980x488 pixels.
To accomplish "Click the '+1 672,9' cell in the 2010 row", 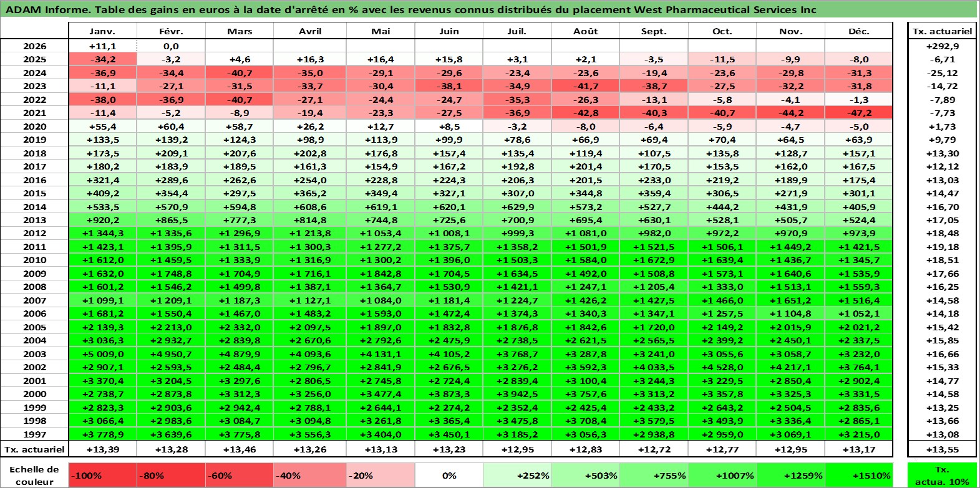I will (654, 260).
